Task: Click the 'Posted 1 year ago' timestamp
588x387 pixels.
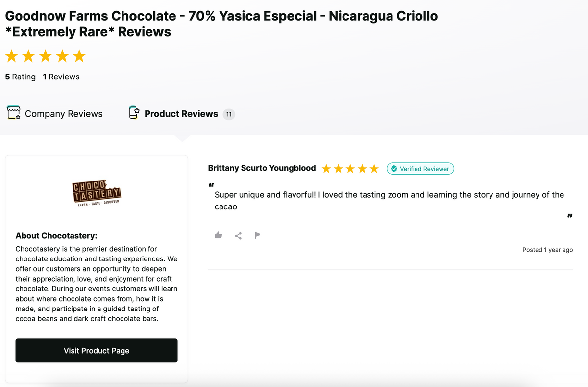Action: tap(547, 250)
